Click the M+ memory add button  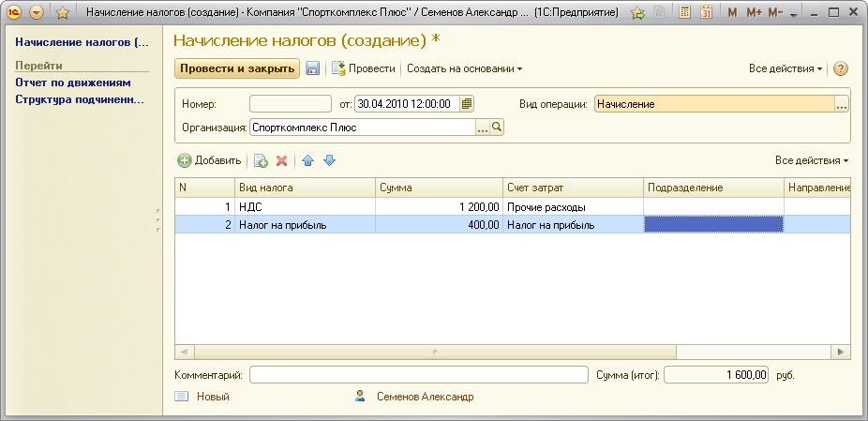754,12
